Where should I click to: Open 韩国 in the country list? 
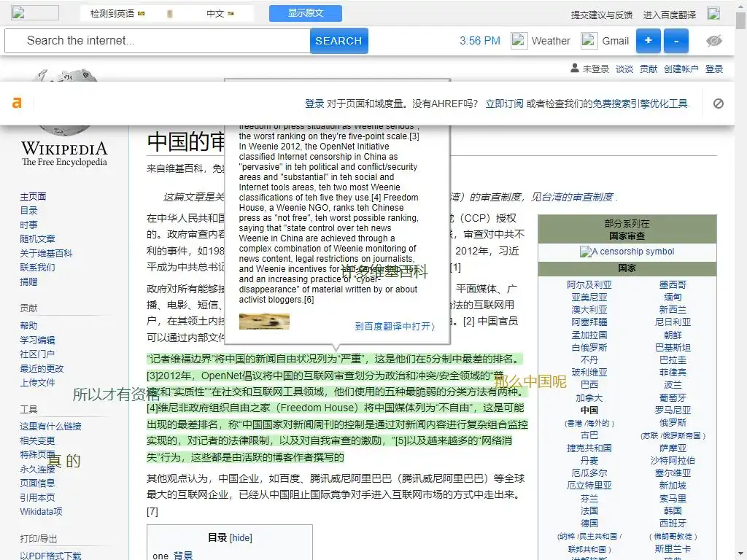pyautogui.click(x=673, y=510)
